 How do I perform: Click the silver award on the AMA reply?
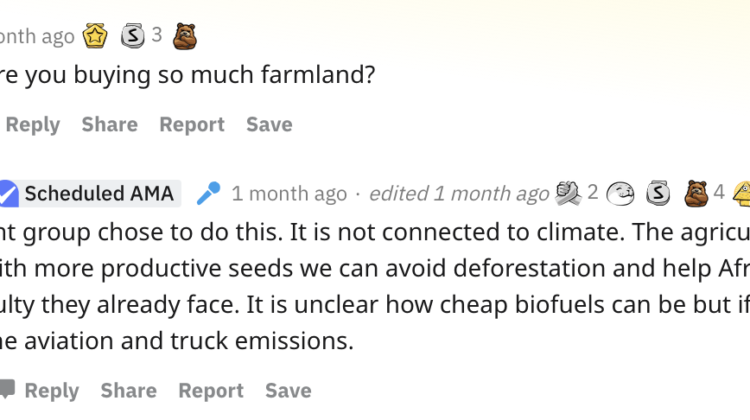click(658, 193)
